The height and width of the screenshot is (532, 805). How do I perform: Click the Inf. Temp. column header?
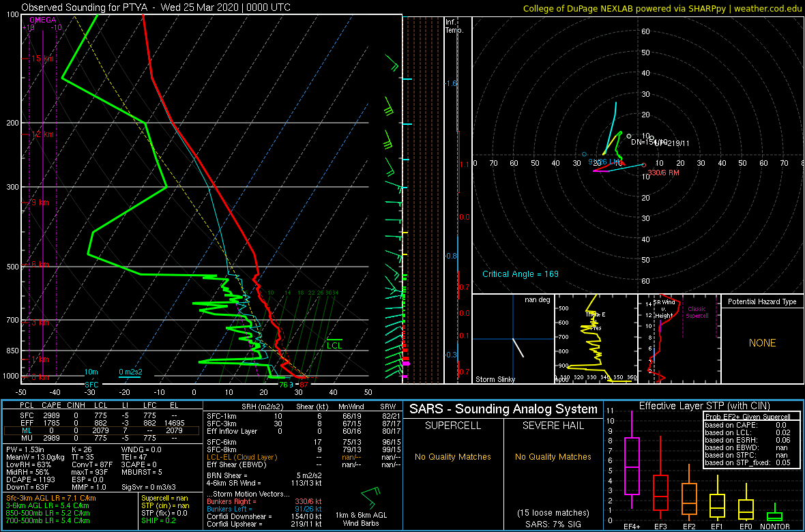click(x=454, y=26)
